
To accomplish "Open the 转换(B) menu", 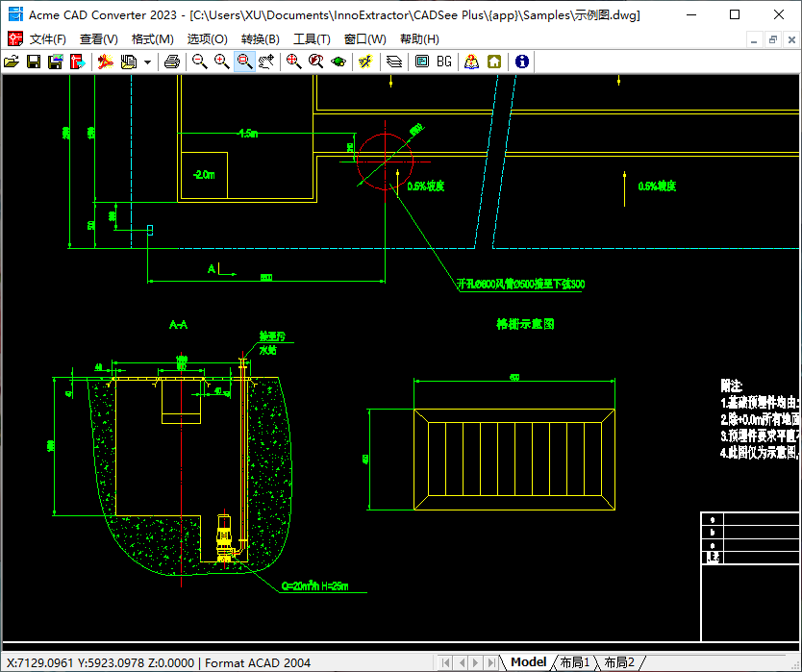I will click(x=261, y=39).
